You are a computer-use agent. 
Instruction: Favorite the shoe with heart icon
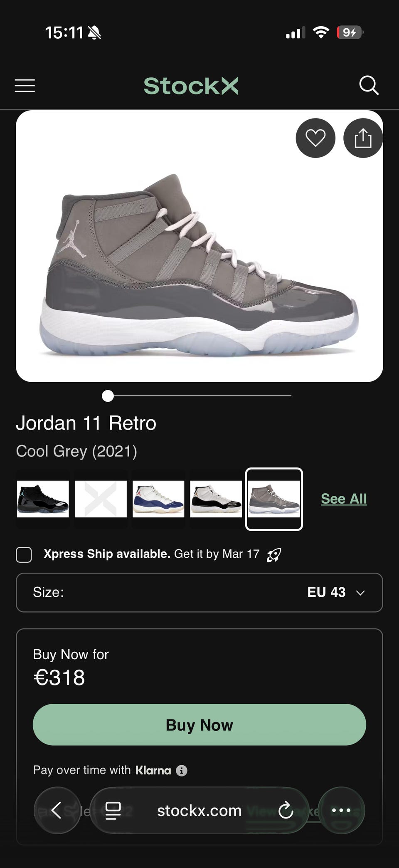[315, 138]
